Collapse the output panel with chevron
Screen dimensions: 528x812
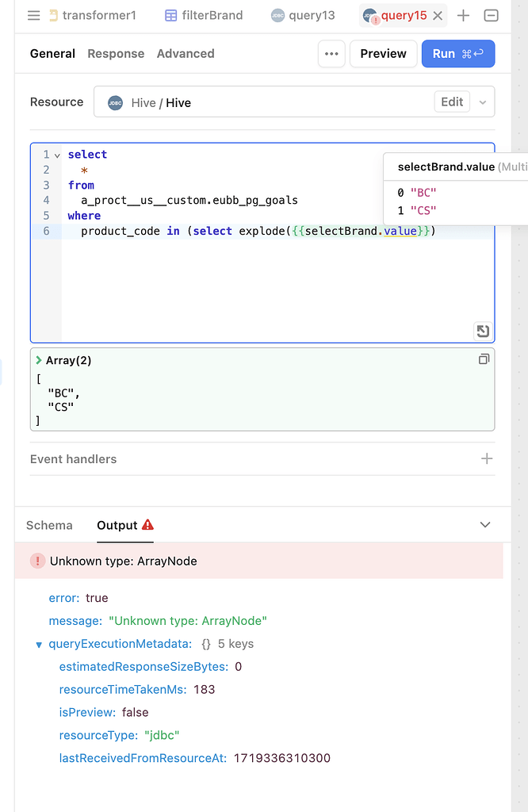485,525
